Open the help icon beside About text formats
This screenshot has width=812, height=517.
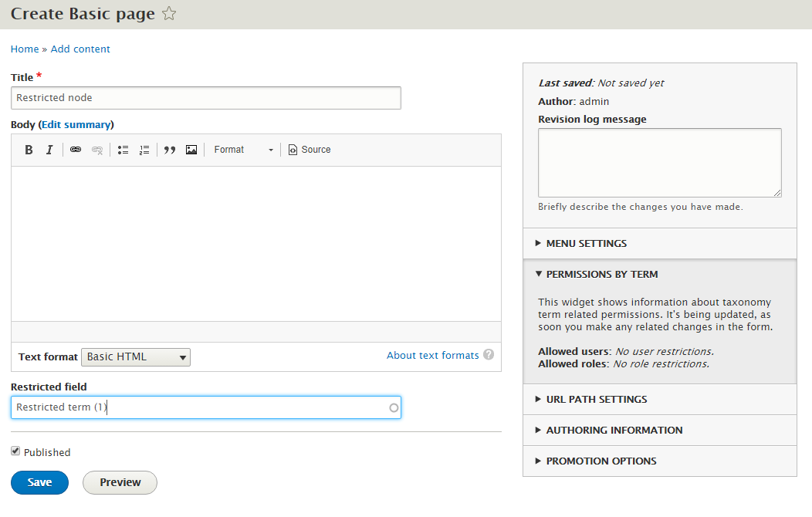click(489, 355)
